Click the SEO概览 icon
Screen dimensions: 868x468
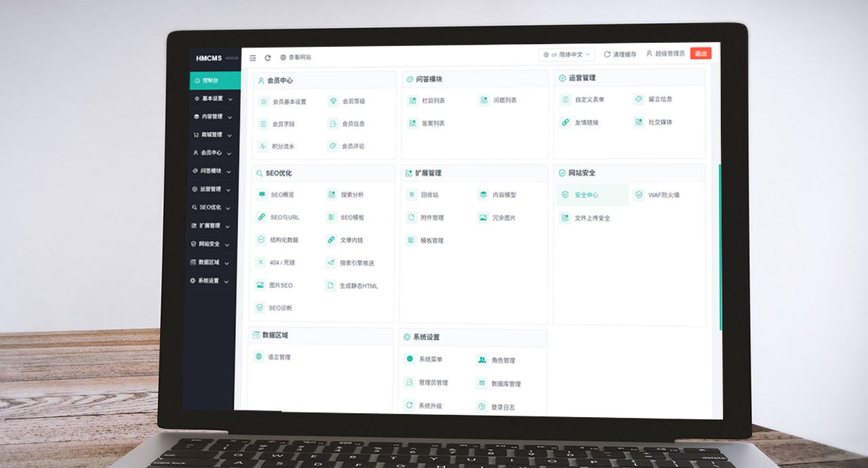(x=262, y=195)
